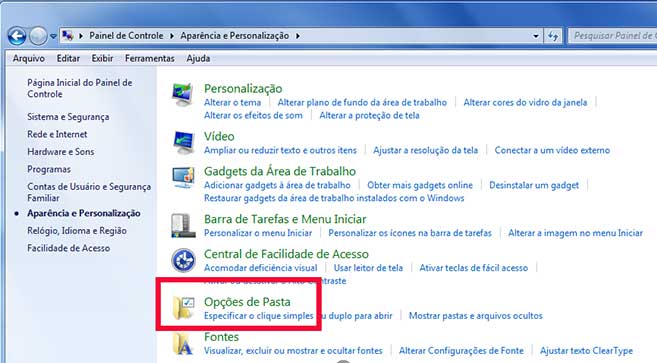This screenshot has height=363, width=657.
Task: Open the Vídeo heading
Action: (x=219, y=136)
